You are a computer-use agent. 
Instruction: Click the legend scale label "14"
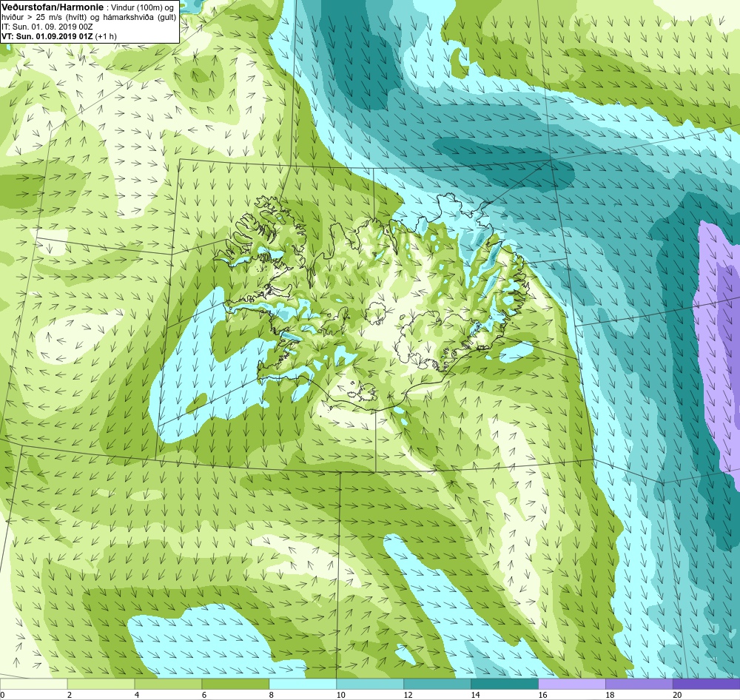[475, 695]
